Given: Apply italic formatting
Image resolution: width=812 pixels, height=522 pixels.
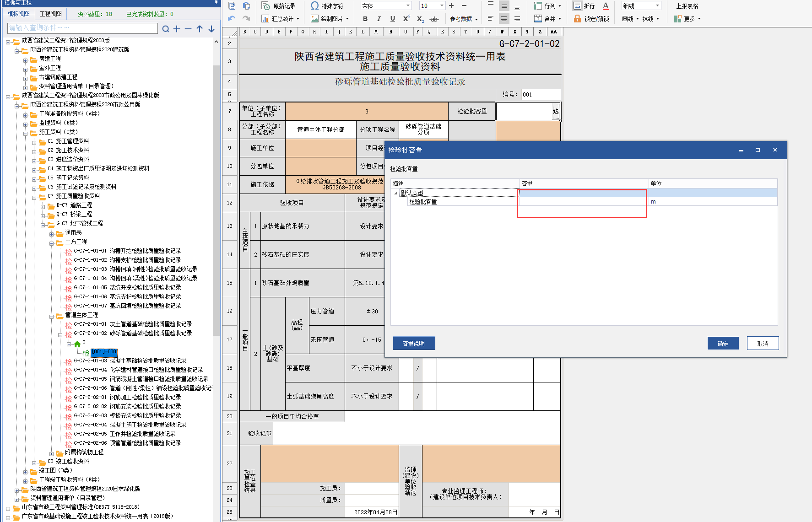Looking at the screenshot, I should click(x=379, y=19).
